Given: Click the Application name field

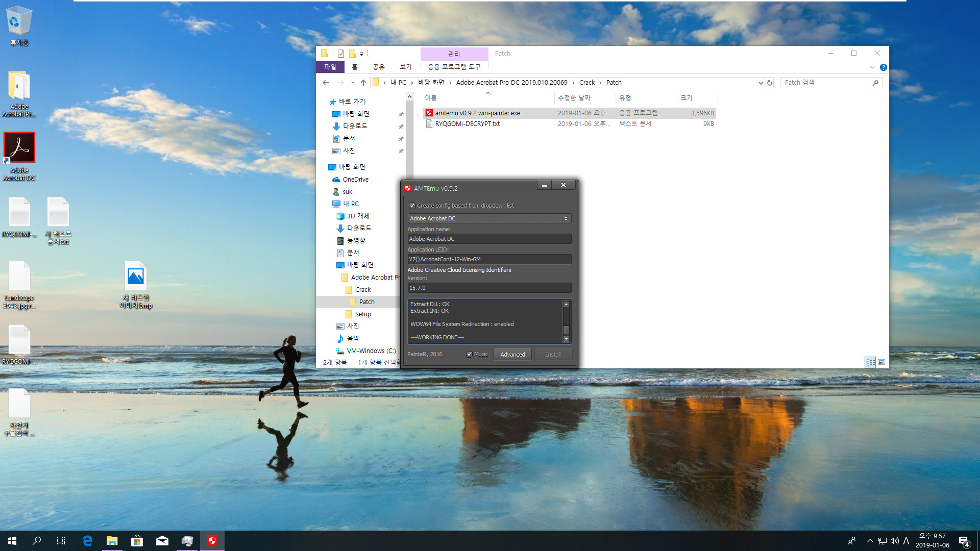Looking at the screenshot, I should 489,239.
